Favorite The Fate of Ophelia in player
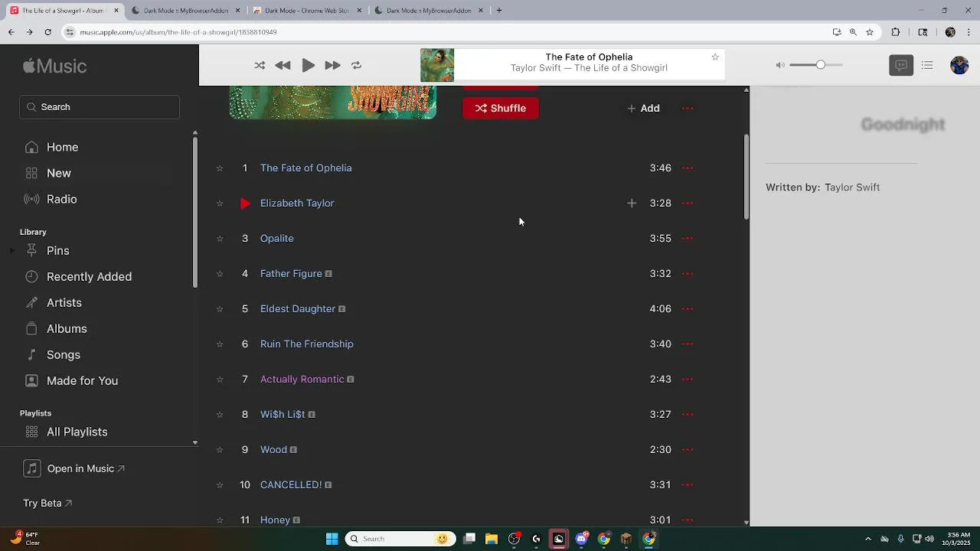Screen dimensions: 980x551 [x=715, y=57]
